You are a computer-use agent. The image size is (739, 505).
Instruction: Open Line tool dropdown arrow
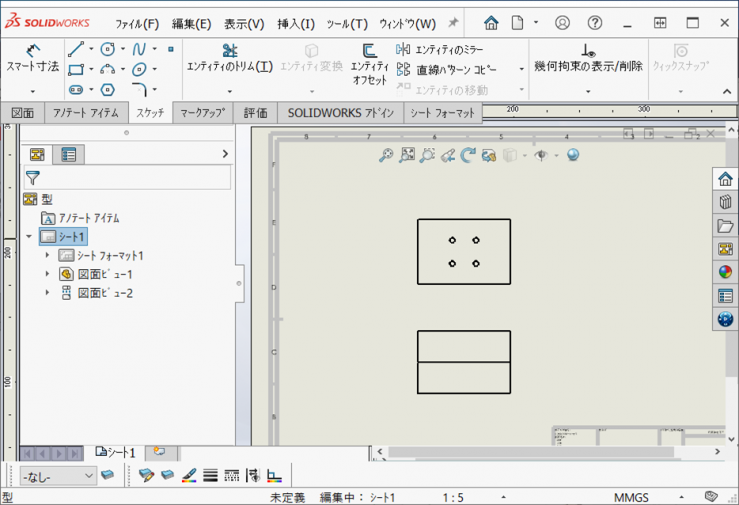click(91, 49)
